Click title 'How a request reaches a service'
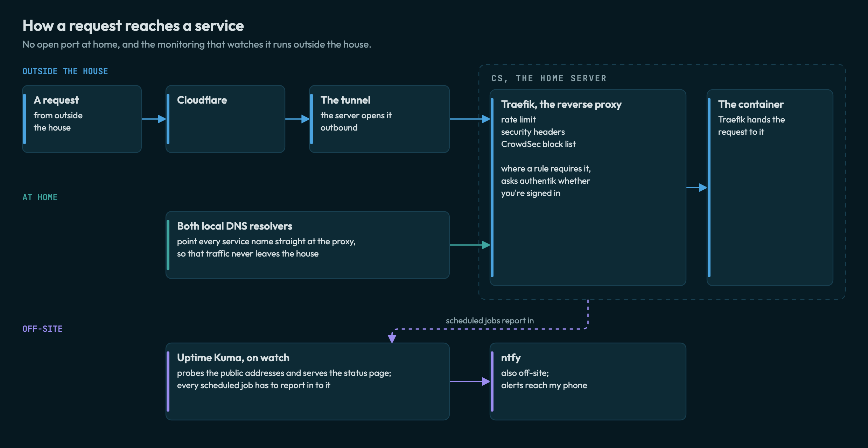868x448 pixels. point(133,26)
